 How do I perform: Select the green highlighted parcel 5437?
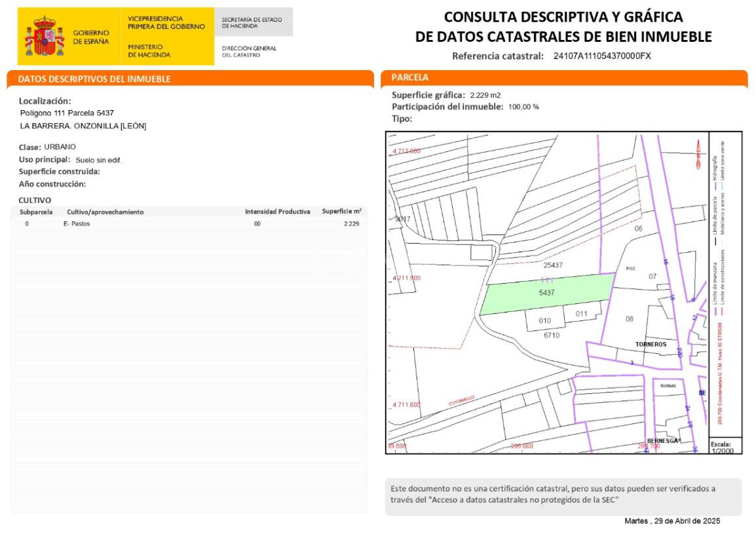pyautogui.click(x=546, y=293)
